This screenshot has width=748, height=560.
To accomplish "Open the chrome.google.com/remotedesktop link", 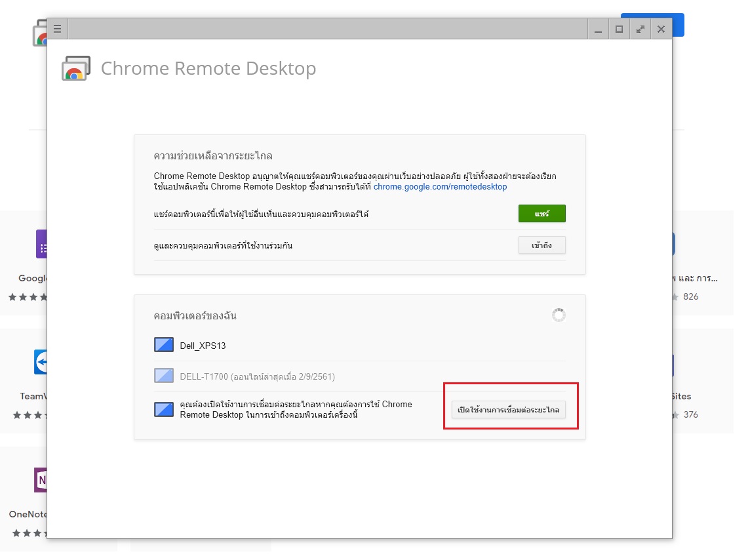I will point(440,186).
